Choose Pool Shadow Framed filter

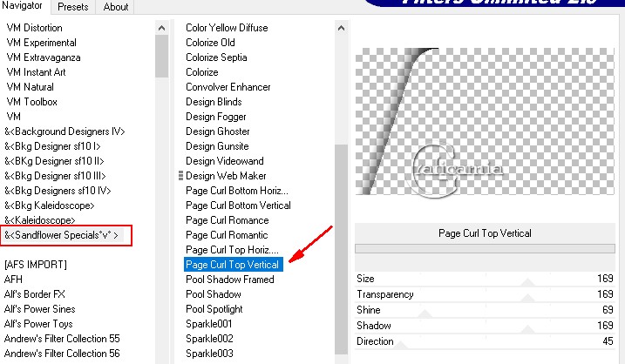pos(230,280)
